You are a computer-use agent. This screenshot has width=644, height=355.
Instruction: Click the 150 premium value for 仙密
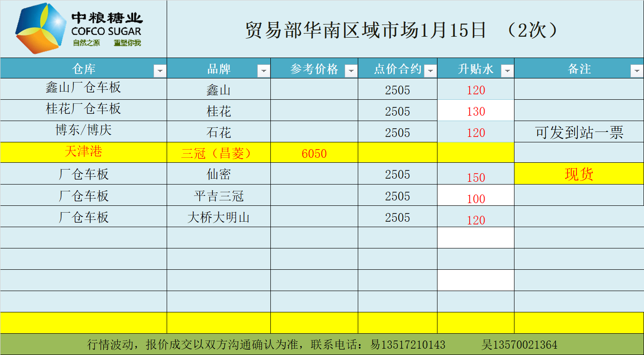pyautogui.click(x=476, y=177)
